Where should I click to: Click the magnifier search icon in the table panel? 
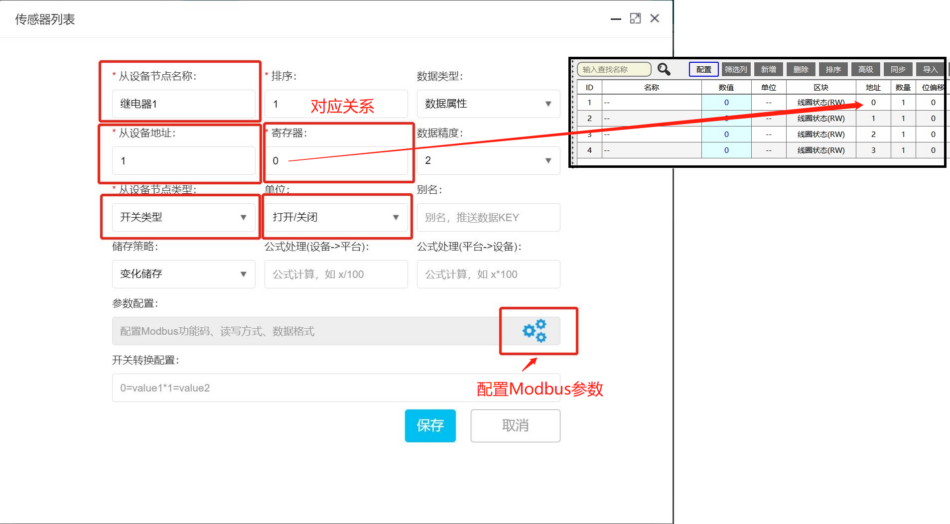tap(664, 69)
